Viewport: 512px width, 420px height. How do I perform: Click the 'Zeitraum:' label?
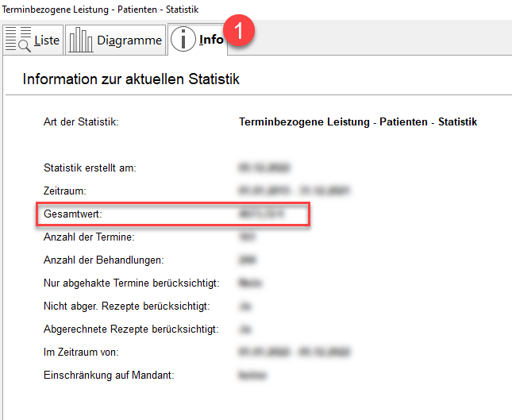click(64, 191)
